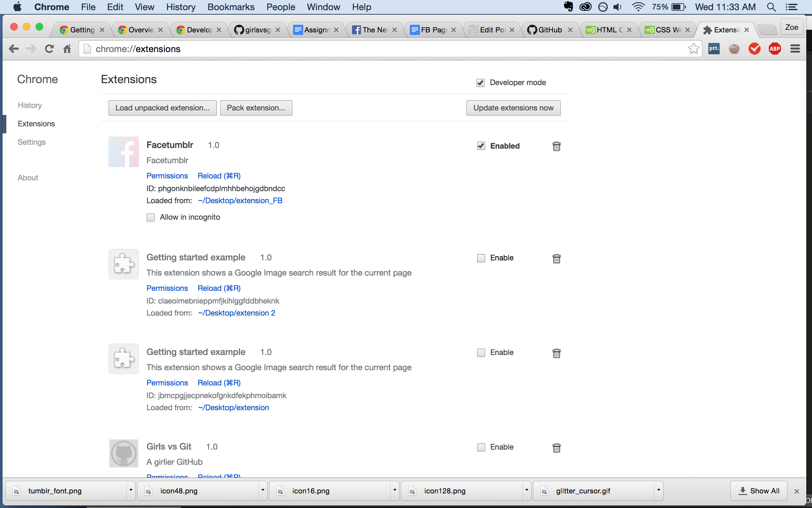Close the downloads bar

coord(796,491)
